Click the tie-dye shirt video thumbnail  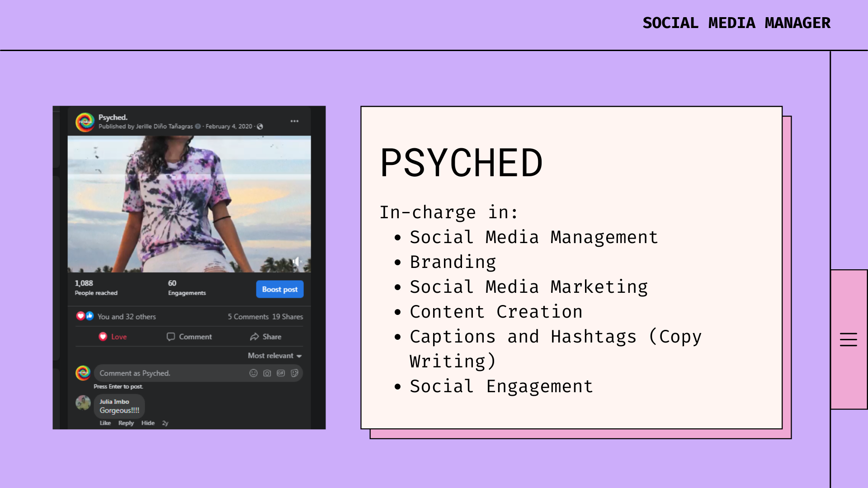[x=189, y=204]
